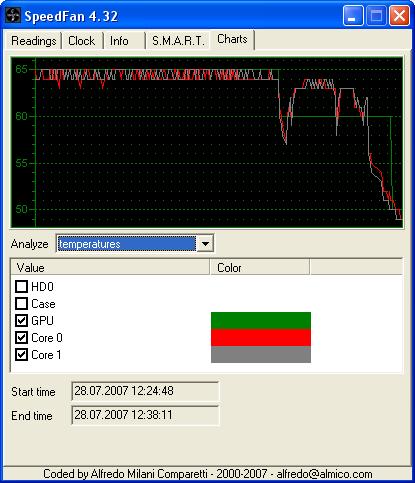The width and height of the screenshot is (415, 483).
Task: Click the Core 1 label text
Action: [x=46, y=355]
